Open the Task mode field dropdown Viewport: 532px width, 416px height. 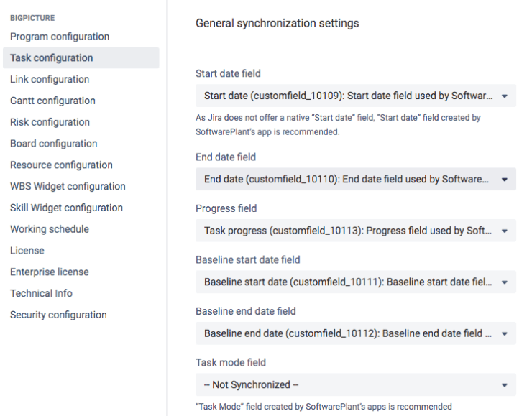tap(355, 385)
